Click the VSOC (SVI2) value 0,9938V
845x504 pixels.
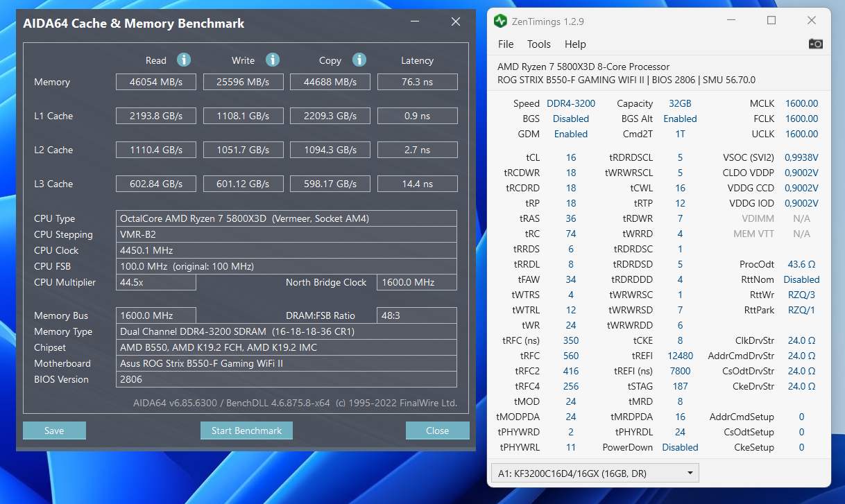[x=801, y=157]
